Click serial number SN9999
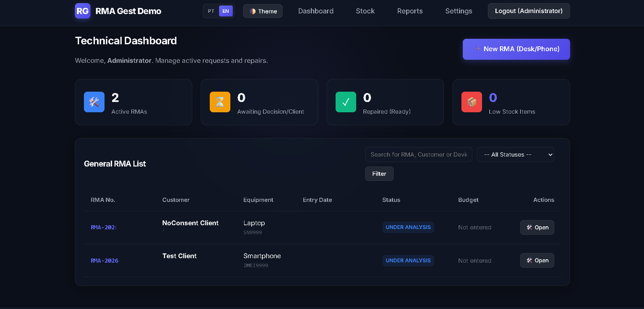 (x=253, y=232)
